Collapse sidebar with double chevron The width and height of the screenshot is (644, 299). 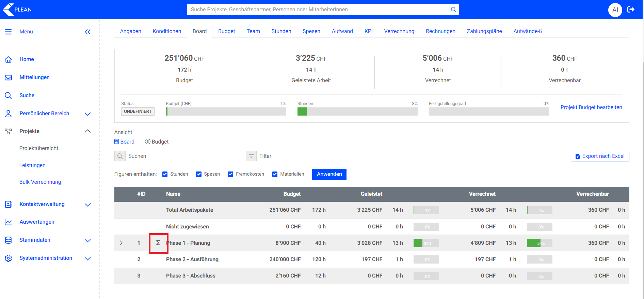click(x=87, y=32)
